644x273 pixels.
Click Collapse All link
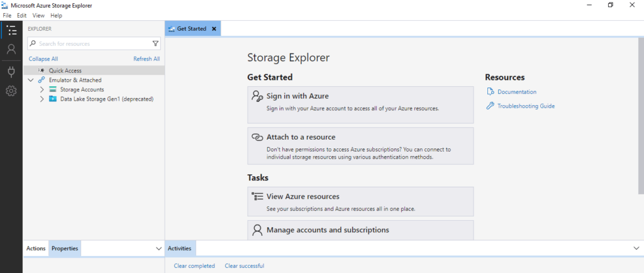(43, 58)
